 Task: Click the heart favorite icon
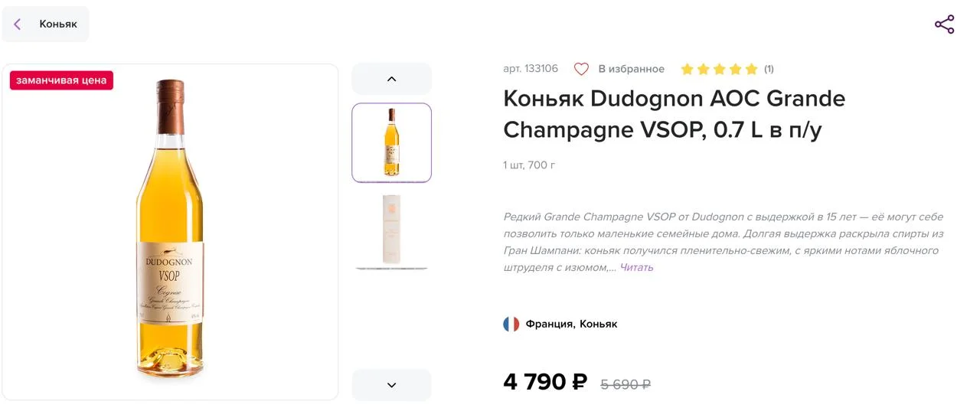pyautogui.click(x=581, y=69)
